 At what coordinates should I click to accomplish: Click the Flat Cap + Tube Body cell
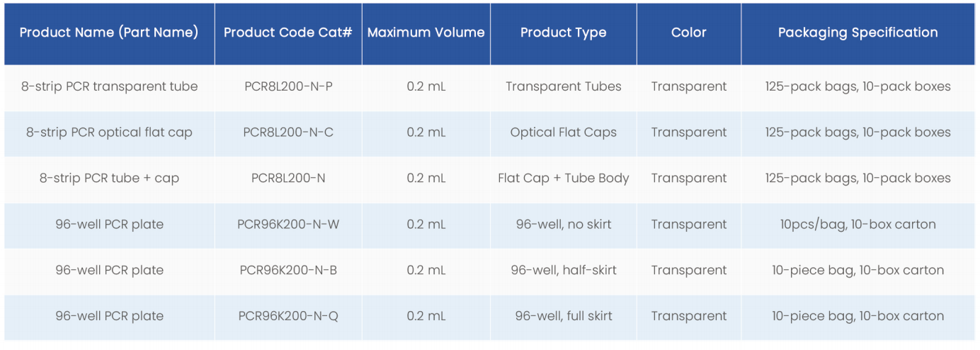563,179
